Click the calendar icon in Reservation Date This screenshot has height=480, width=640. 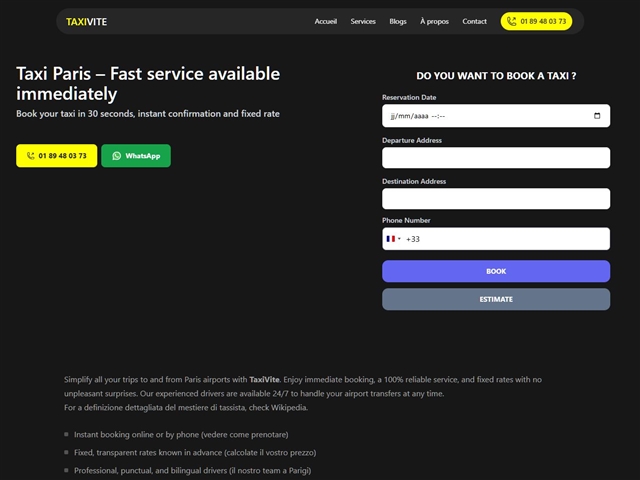(x=597, y=116)
